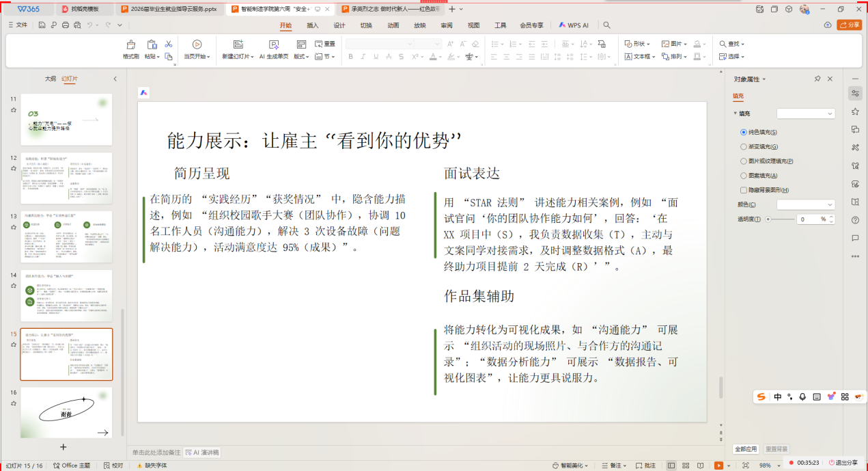868x471 pixels.
Task: Click the 分享 share button
Action: (850, 25)
